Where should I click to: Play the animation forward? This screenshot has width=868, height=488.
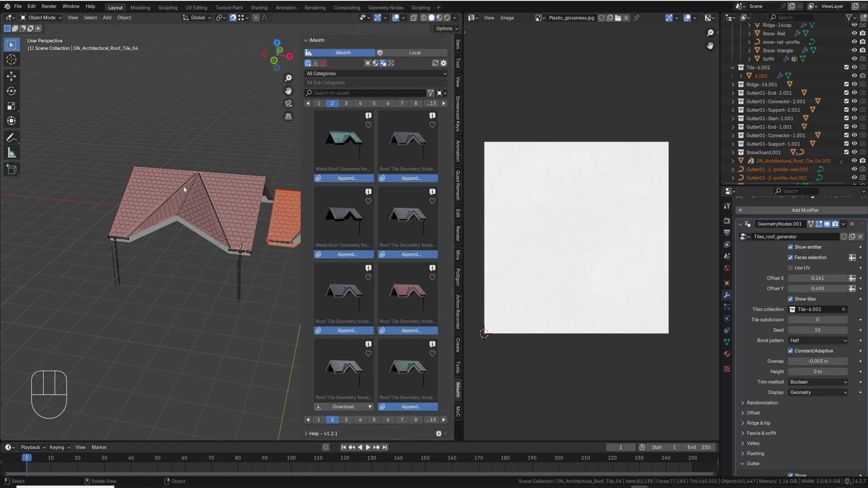tap(368, 447)
